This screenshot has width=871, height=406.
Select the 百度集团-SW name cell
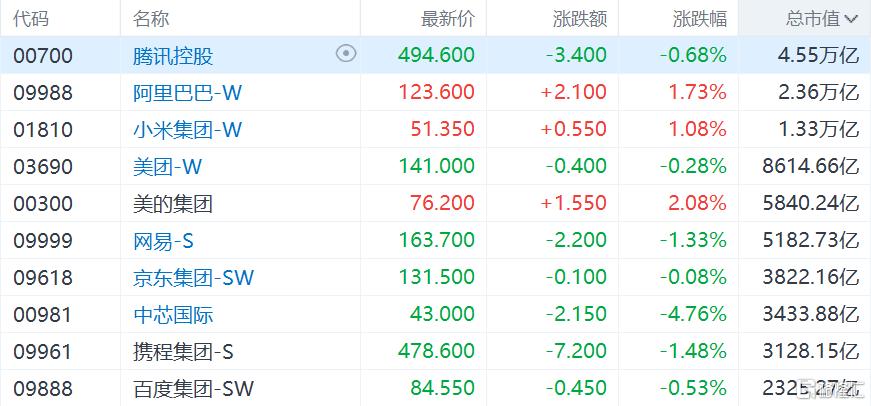click(193, 389)
